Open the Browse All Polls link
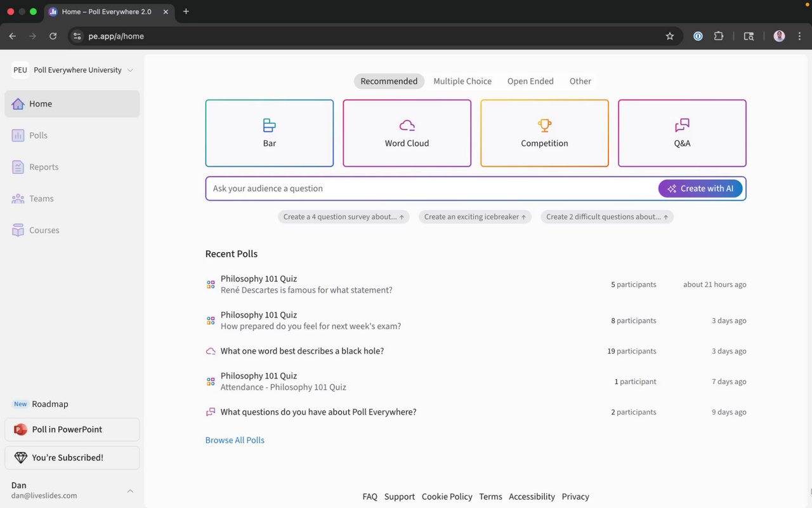The width and height of the screenshot is (812, 508). pyautogui.click(x=235, y=440)
